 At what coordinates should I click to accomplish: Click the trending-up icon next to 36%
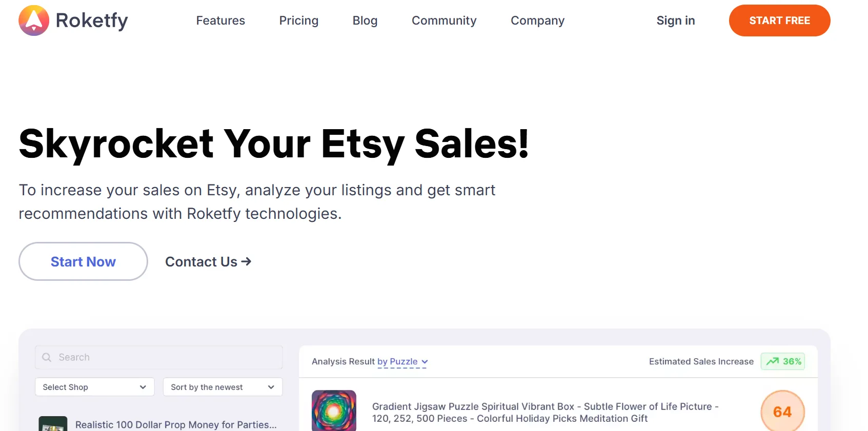(772, 361)
